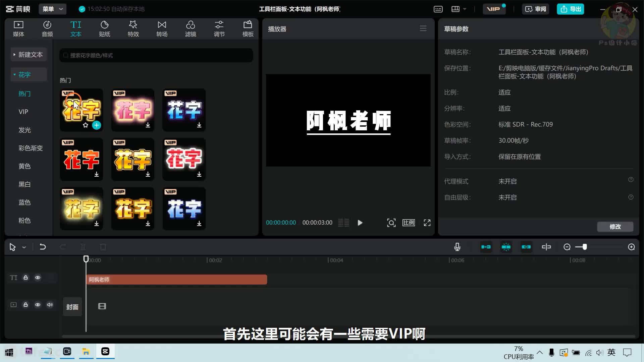The image size is (644, 362).
Task: Select the blue-white 花字 thumbnail in first row
Action: coord(184,110)
